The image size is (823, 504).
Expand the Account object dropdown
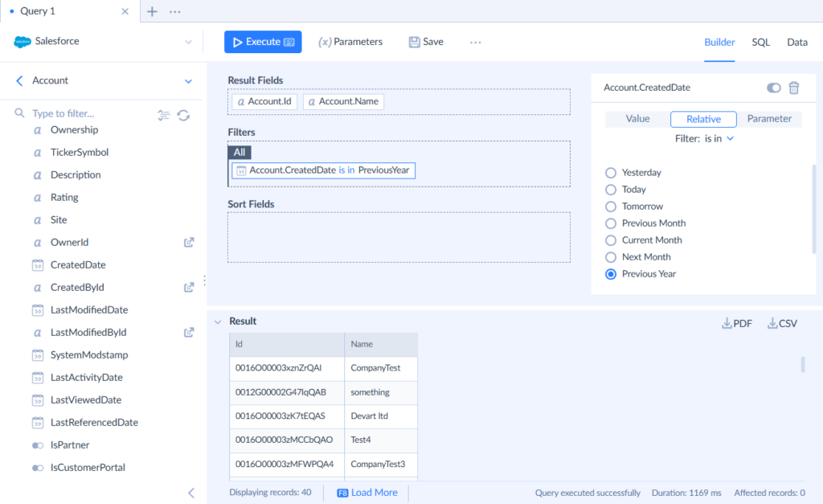pos(188,81)
